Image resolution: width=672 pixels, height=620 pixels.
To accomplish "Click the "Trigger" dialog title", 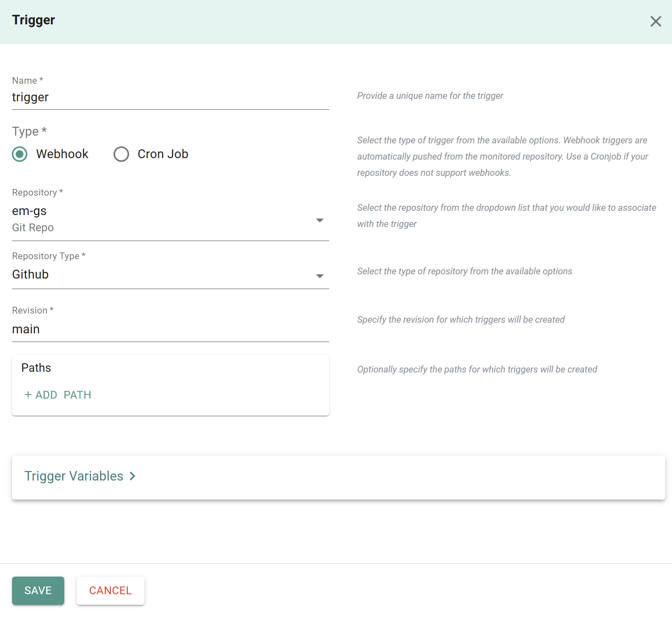I will tap(34, 20).
